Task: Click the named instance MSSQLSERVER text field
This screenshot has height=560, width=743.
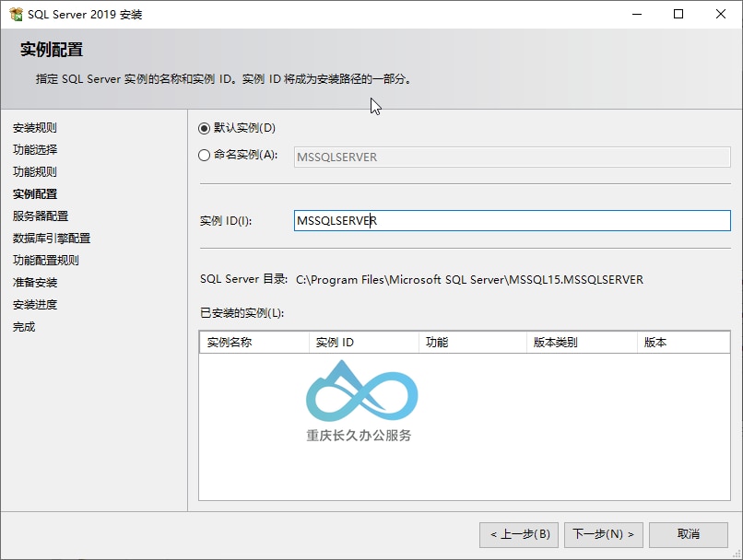Action: point(512,157)
